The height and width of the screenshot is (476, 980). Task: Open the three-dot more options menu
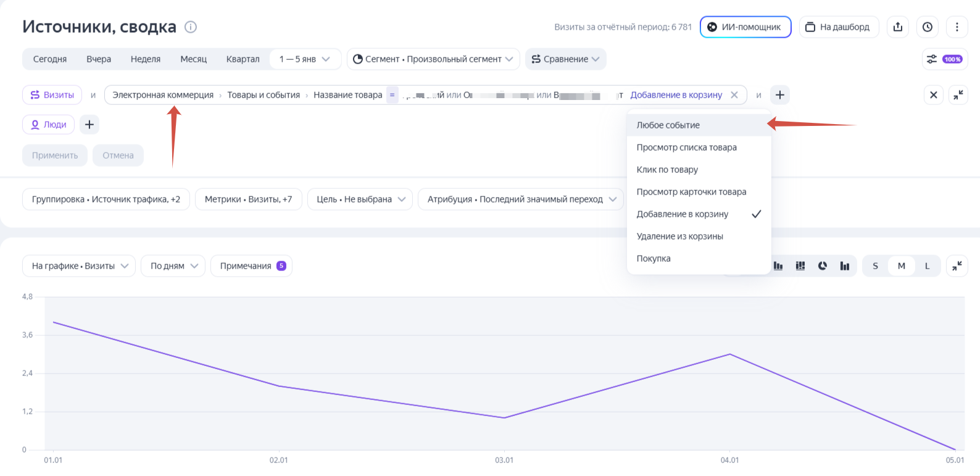tap(957, 27)
